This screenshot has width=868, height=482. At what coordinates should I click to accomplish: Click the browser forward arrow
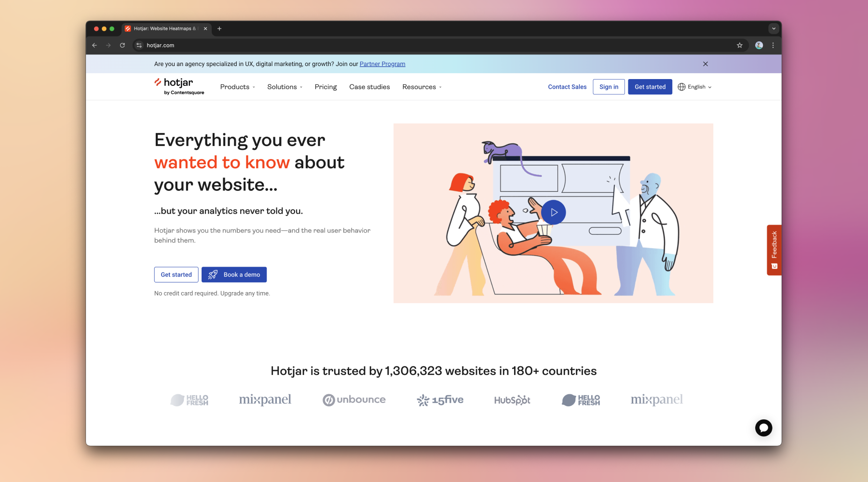(x=108, y=45)
